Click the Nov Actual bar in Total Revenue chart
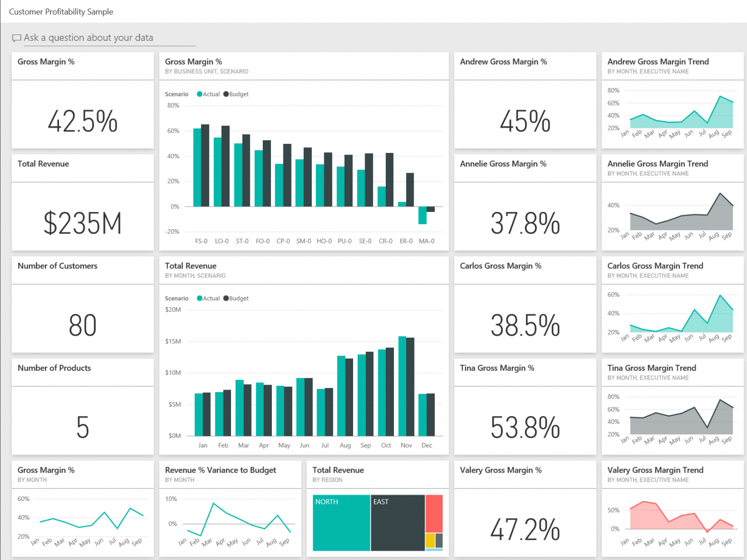Viewport: 747px width, 560px height. click(402, 386)
